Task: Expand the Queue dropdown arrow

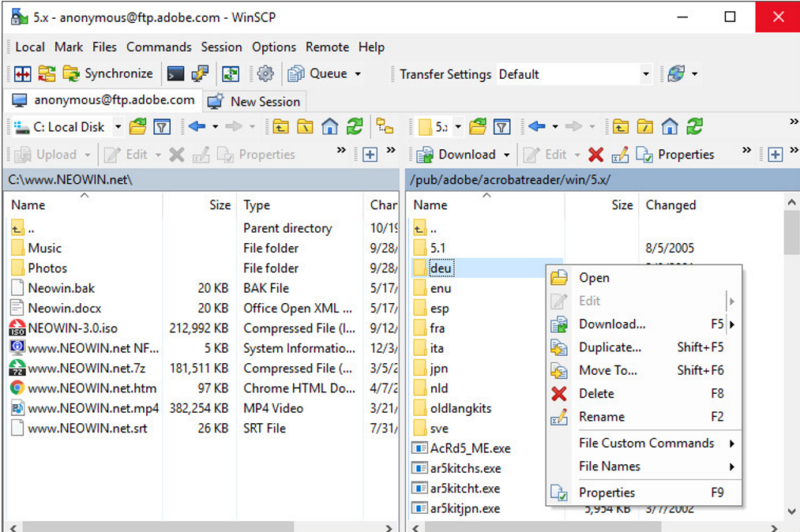Action: click(x=358, y=74)
